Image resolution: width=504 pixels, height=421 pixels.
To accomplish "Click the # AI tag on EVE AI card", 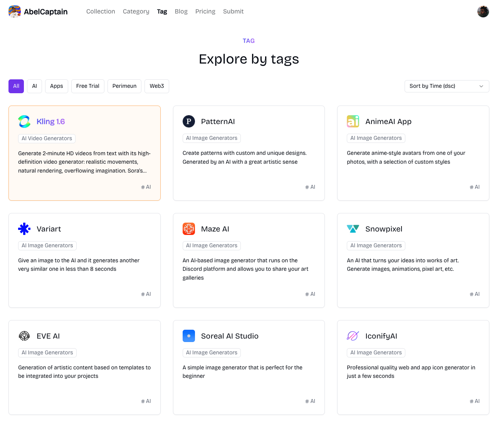I will click(x=146, y=401).
